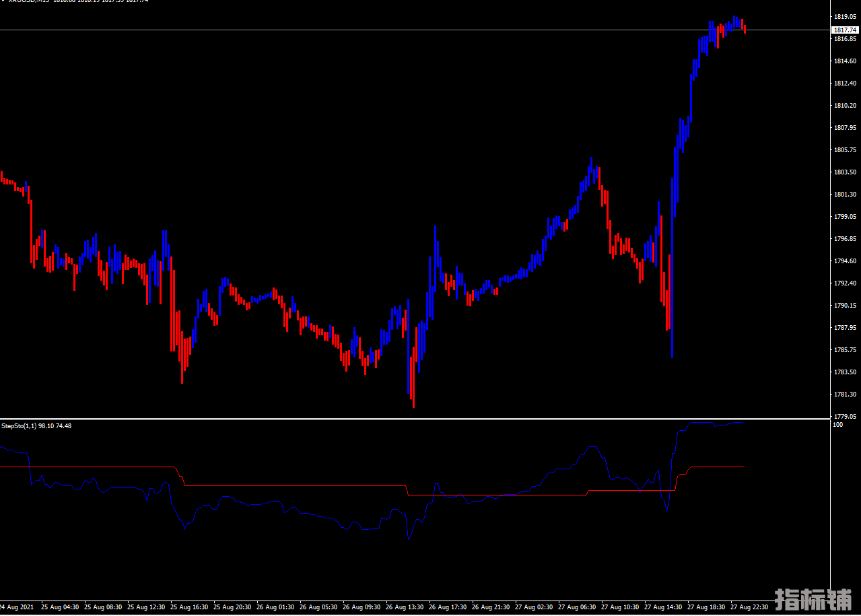Click the 1810.20 price axis label

coord(844,106)
